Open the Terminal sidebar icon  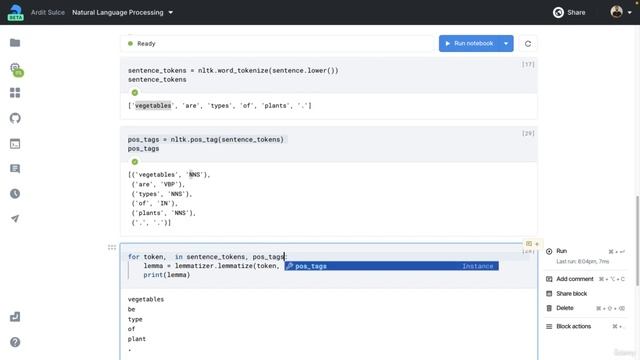pos(15,144)
